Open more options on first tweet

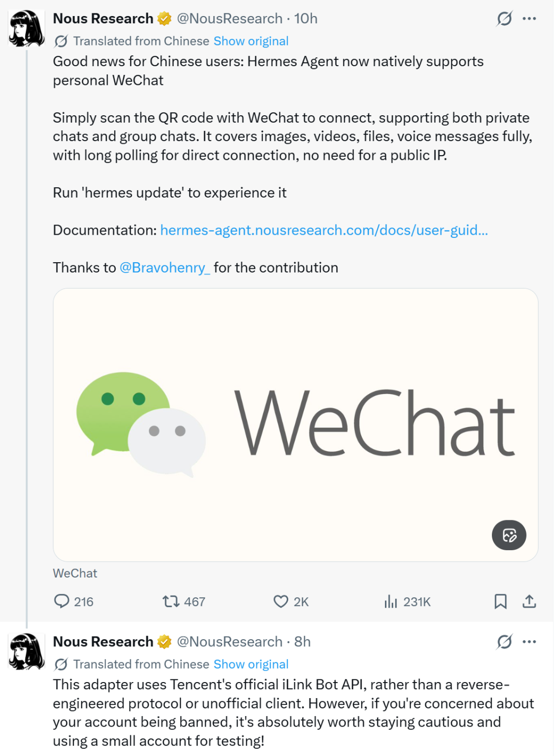point(529,19)
